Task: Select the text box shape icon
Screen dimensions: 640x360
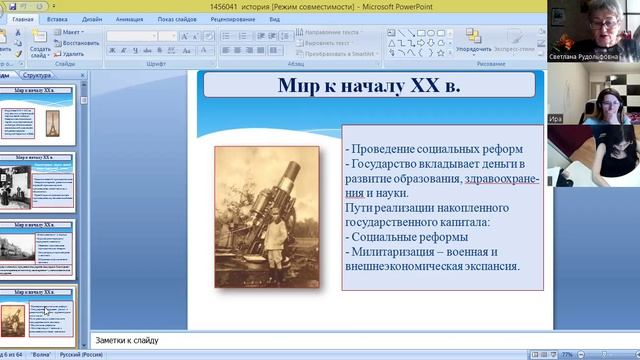Action: pos(391,33)
